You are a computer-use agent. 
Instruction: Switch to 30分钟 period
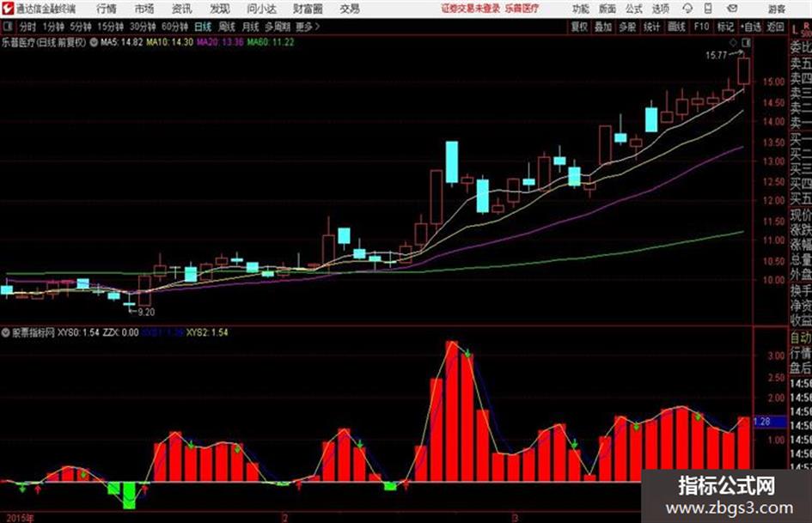tap(143, 27)
